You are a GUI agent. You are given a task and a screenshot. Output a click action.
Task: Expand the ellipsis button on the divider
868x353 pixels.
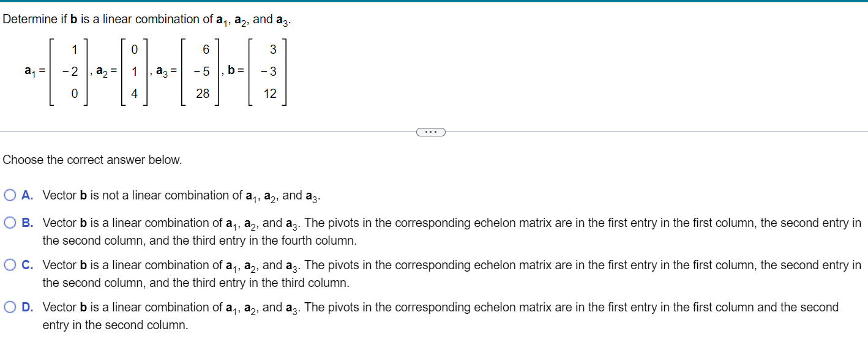click(431, 132)
